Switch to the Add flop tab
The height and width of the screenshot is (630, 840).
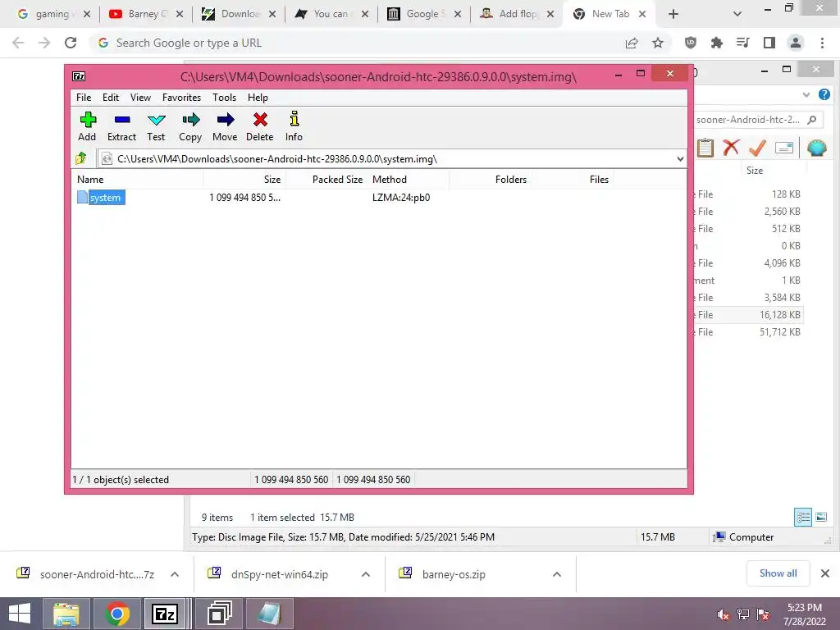[x=510, y=14]
